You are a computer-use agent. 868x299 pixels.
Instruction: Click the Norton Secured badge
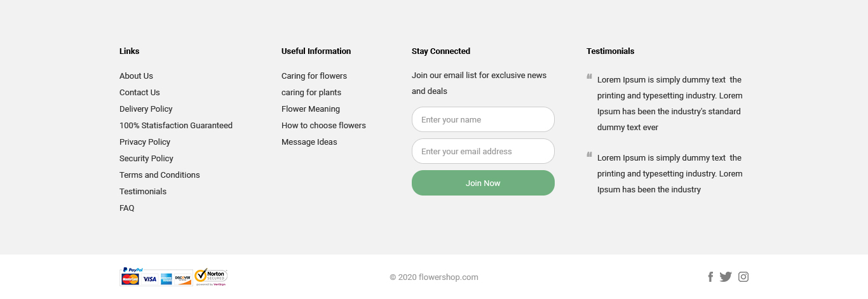(x=211, y=277)
